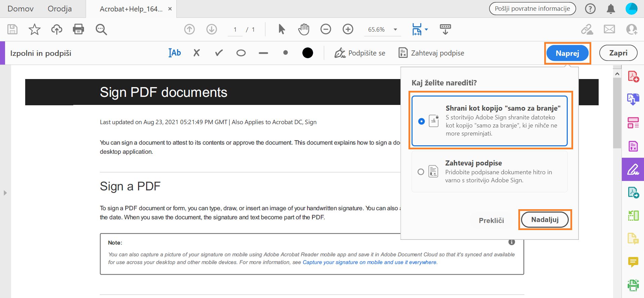
Task: Select the hand pan tool
Action: [303, 29]
